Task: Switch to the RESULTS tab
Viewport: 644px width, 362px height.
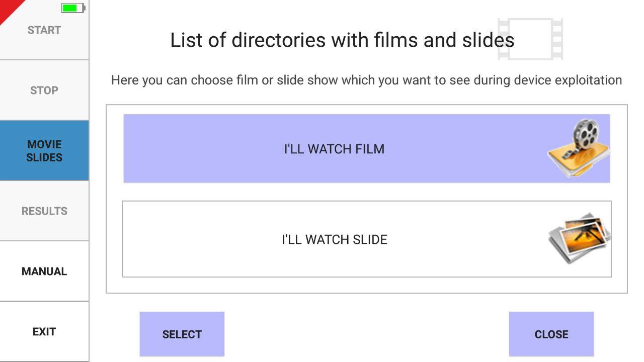Action: [44, 211]
